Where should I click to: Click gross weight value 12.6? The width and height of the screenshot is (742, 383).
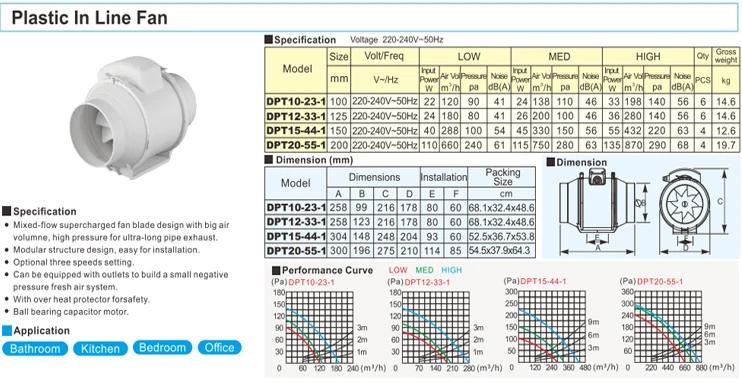725,131
